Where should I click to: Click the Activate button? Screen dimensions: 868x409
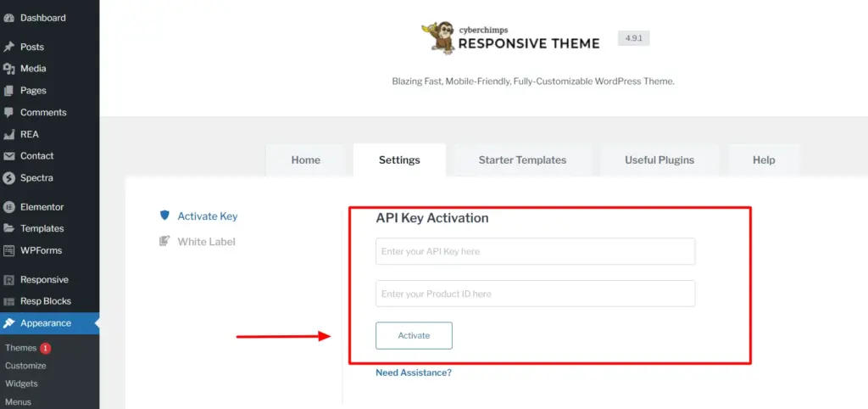[x=414, y=335]
